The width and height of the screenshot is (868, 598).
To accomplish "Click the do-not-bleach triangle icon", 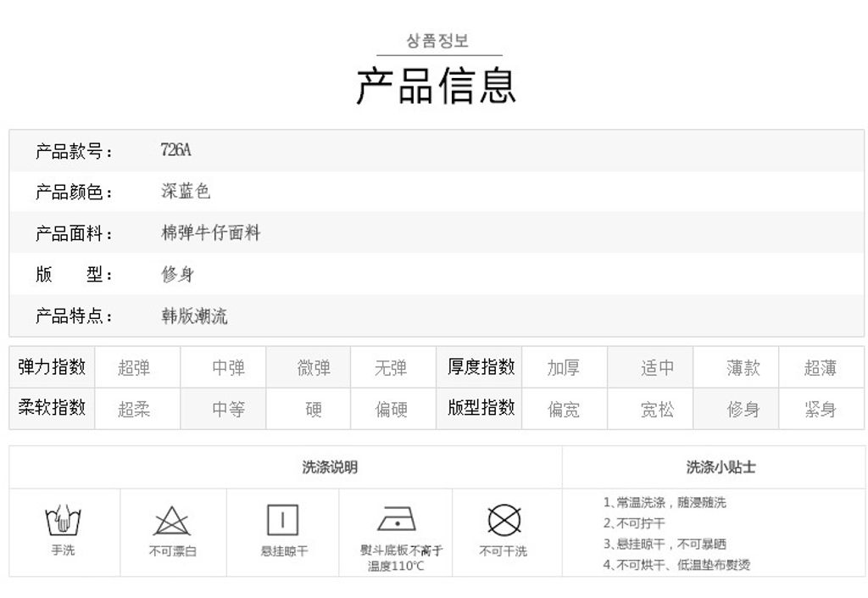I will pos(172,519).
